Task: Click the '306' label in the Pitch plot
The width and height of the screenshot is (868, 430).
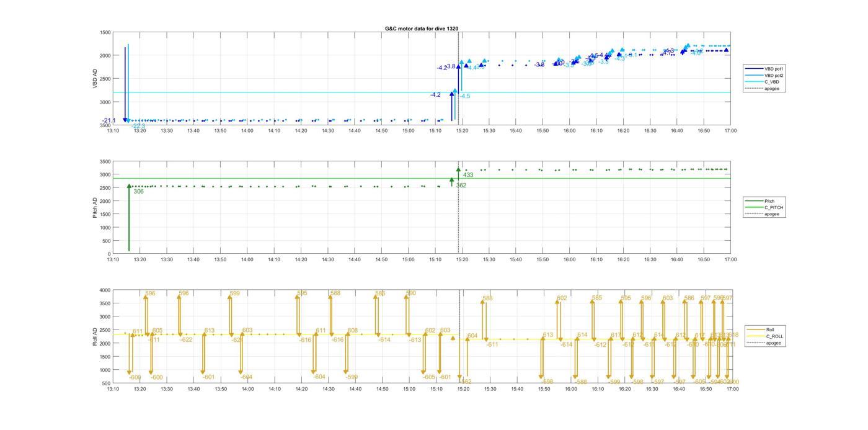Action: click(138, 192)
